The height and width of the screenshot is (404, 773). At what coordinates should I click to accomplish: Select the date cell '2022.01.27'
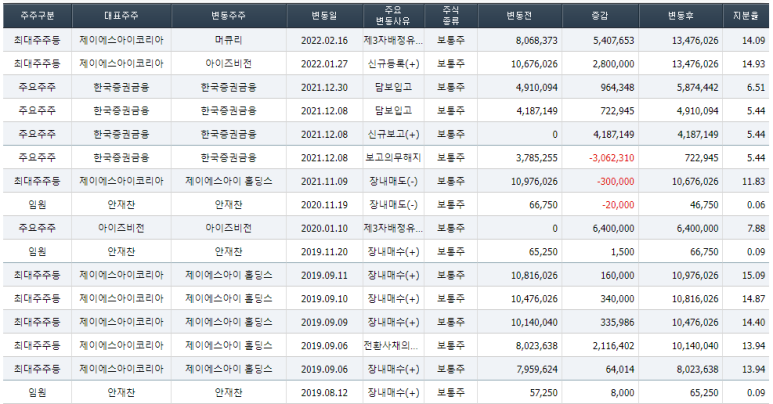coord(324,64)
